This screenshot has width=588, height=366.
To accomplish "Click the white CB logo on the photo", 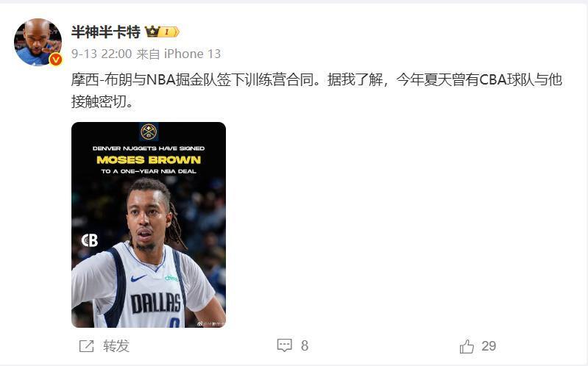I will (x=90, y=240).
